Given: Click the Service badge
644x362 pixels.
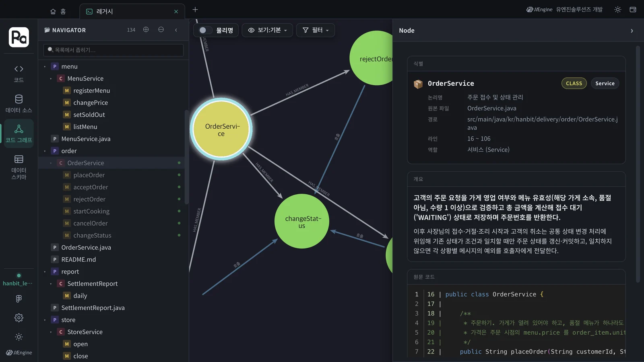Looking at the screenshot, I should (605, 83).
